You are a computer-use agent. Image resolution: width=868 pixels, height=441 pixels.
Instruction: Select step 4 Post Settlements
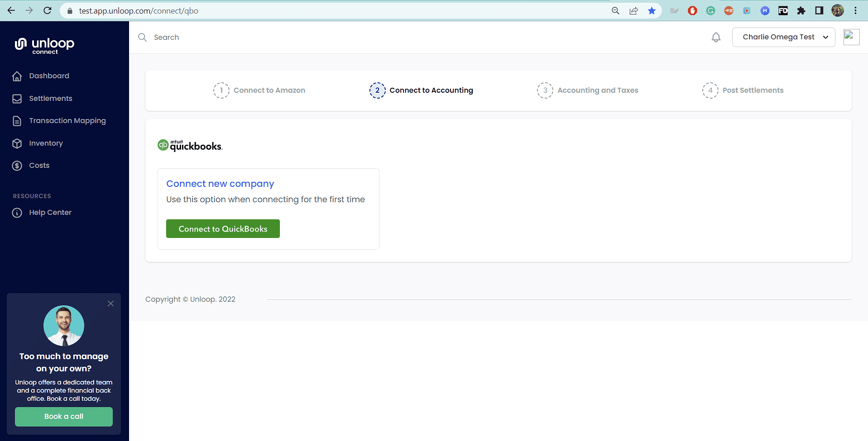click(x=743, y=90)
